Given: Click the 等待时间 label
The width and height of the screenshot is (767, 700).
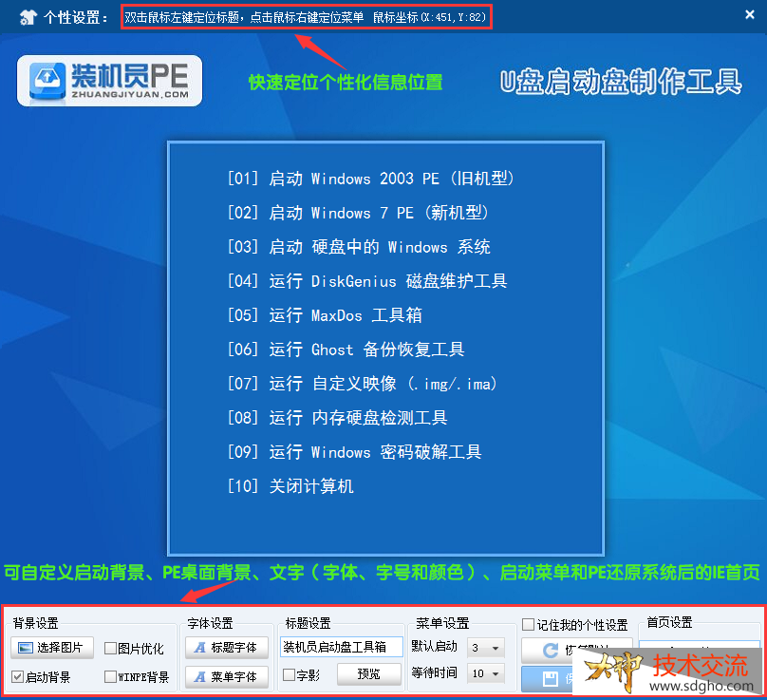Looking at the screenshot, I should (435, 672).
